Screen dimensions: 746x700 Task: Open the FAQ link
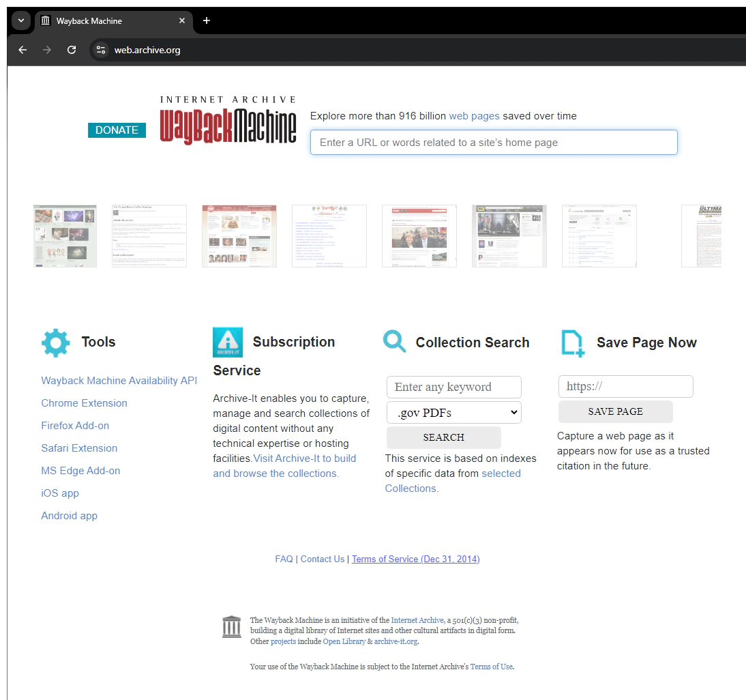(284, 559)
